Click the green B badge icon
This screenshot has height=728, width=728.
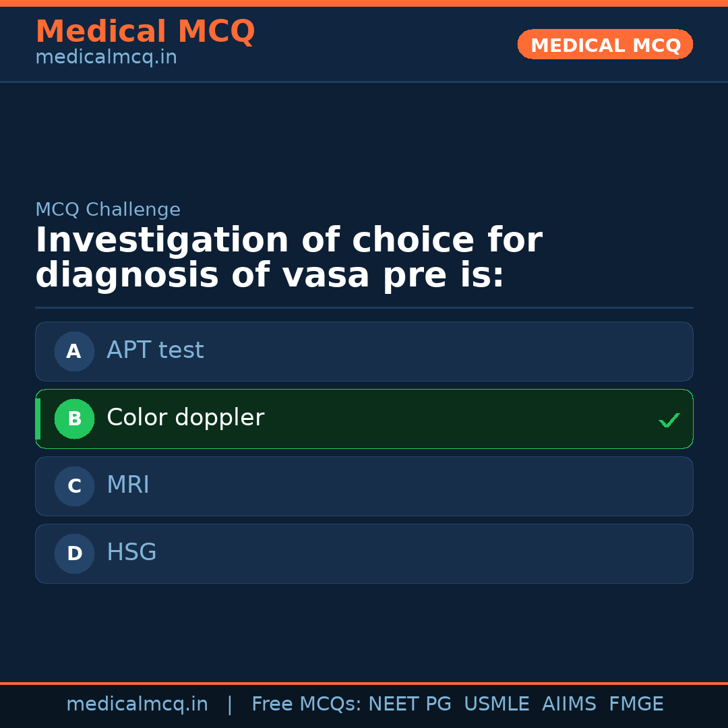pos(74,419)
